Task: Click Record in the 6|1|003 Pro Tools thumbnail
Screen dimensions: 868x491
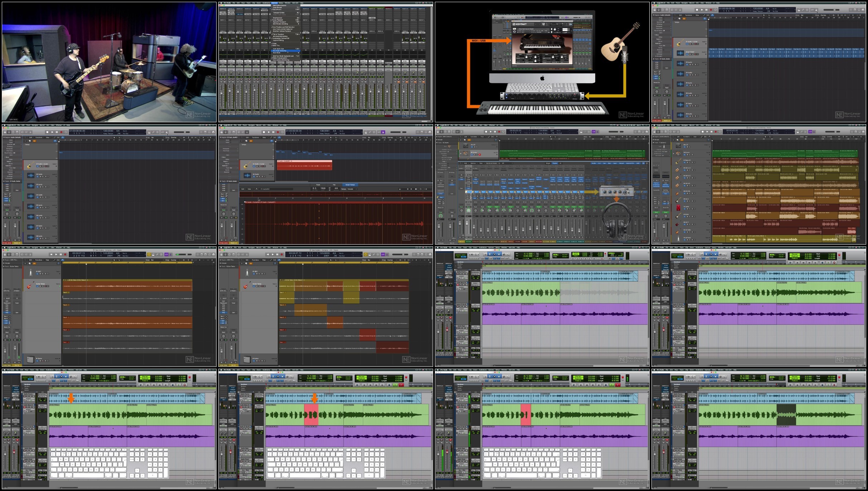Action: point(618,385)
